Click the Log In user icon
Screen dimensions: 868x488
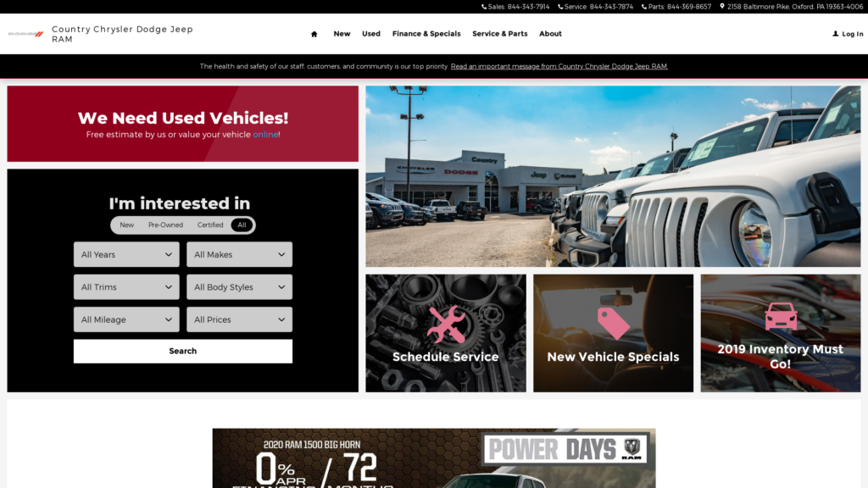pyautogui.click(x=835, y=34)
